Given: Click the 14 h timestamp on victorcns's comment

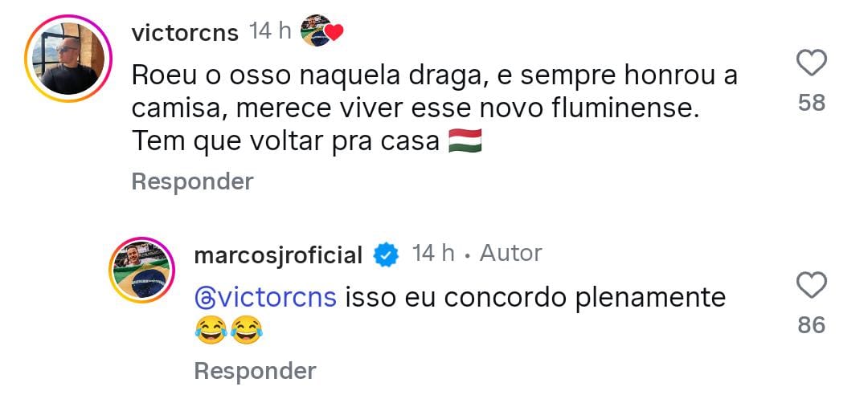Looking at the screenshot, I should 270,32.
